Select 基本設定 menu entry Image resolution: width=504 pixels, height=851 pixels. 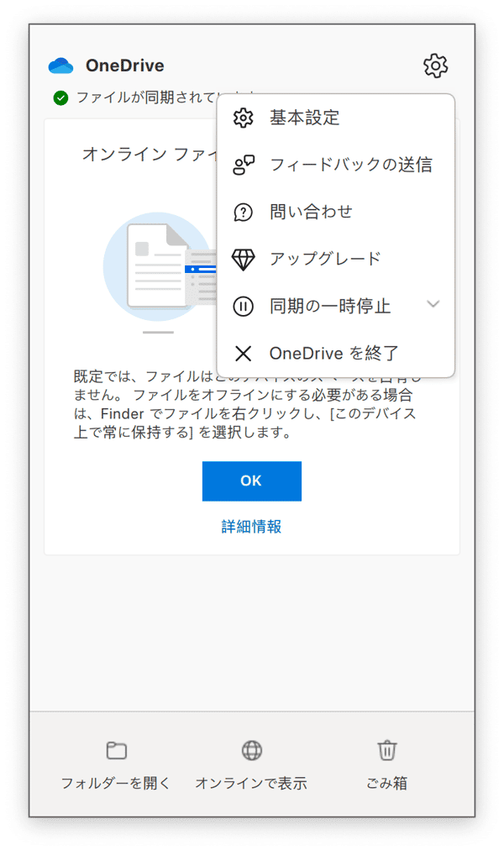click(x=335, y=118)
